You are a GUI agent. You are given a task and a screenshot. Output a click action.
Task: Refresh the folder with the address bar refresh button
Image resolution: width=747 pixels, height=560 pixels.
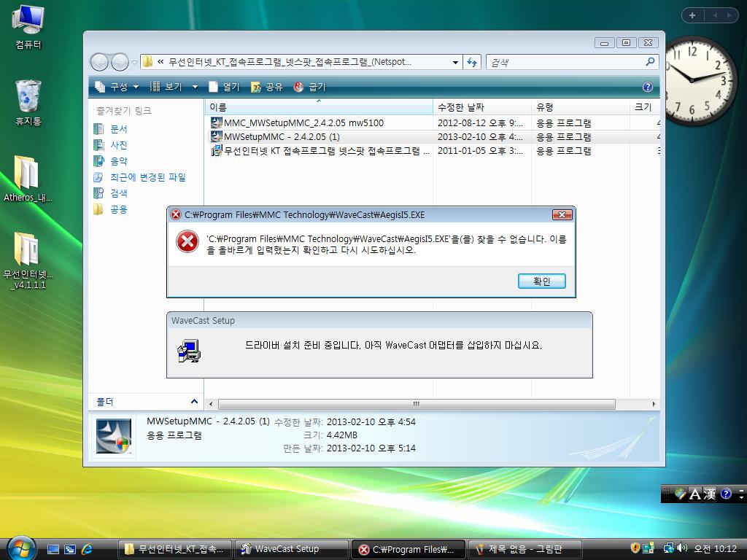tap(472, 62)
